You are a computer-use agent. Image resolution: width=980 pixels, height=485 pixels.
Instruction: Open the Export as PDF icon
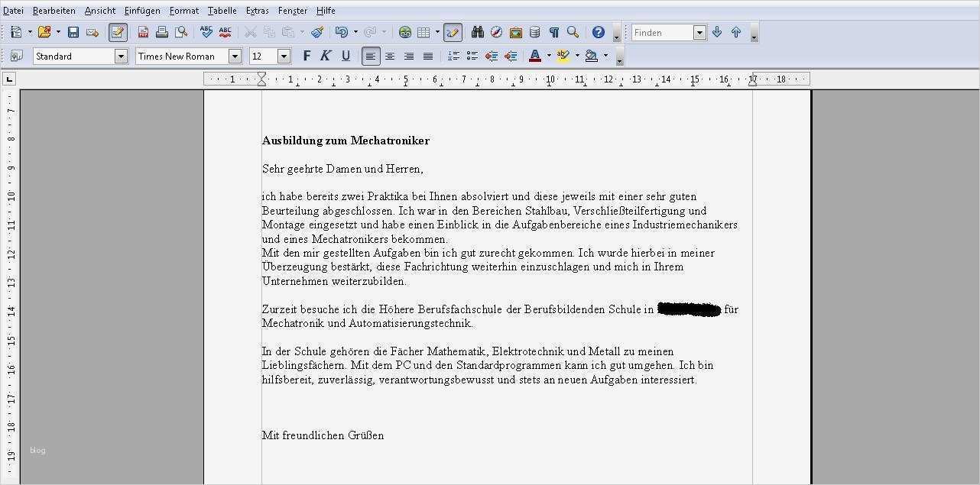tap(142, 32)
